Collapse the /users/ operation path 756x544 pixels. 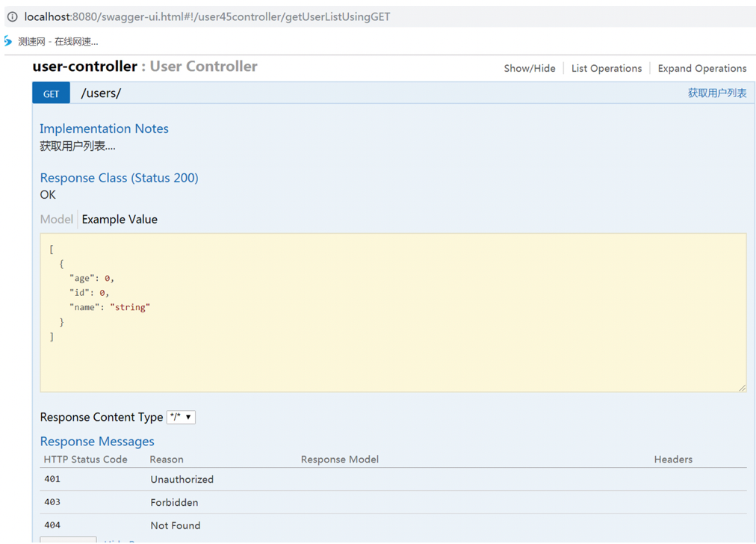(x=101, y=93)
